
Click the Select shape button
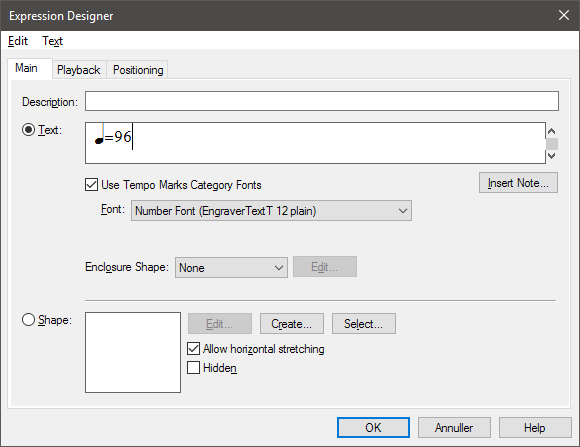point(364,324)
